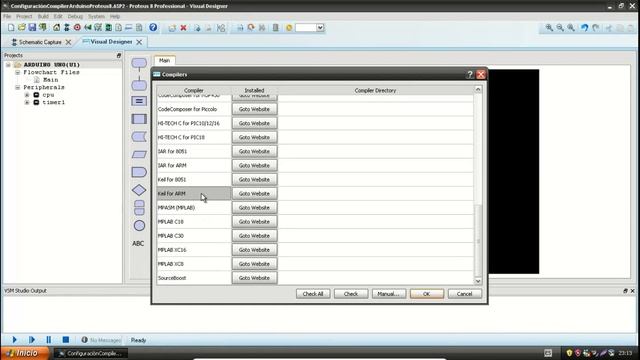The width and height of the screenshot is (640, 360).
Task: Select the Assignment block tool with equals sign
Action: click(x=139, y=101)
